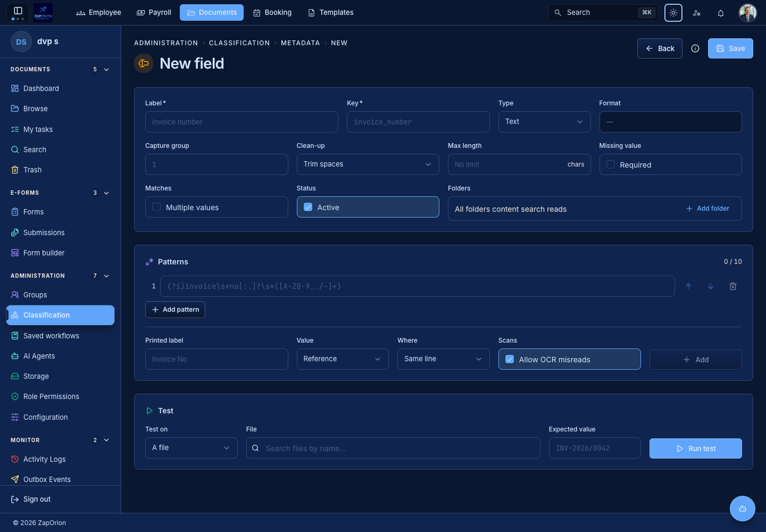
Task: Click Add folder link
Action: (707, 209)
